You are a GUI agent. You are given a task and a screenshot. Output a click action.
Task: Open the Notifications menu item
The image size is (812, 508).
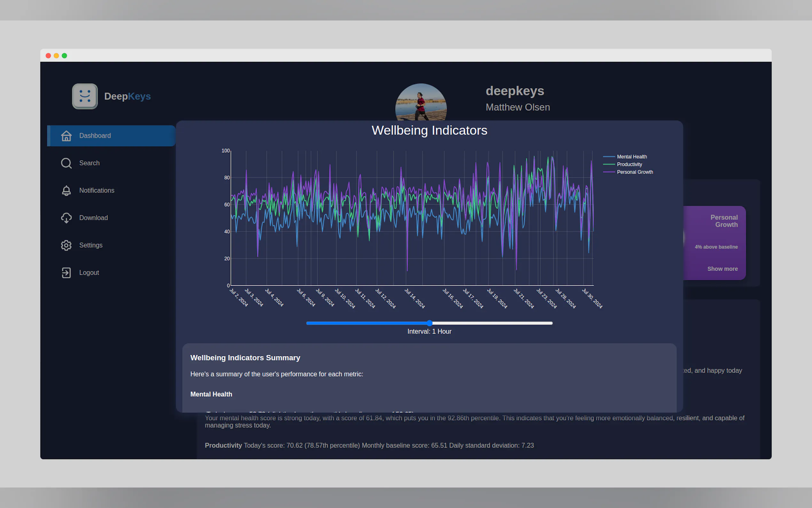(97, 191)
